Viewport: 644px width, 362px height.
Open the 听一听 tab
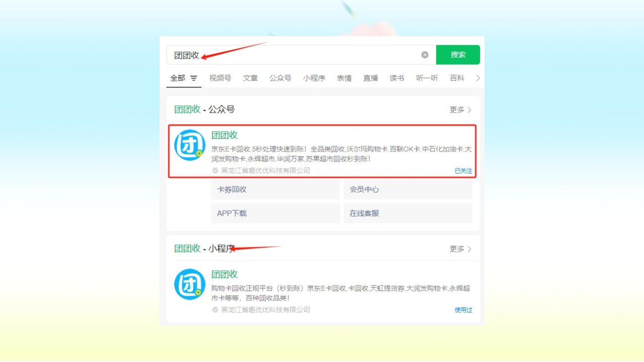427,78
